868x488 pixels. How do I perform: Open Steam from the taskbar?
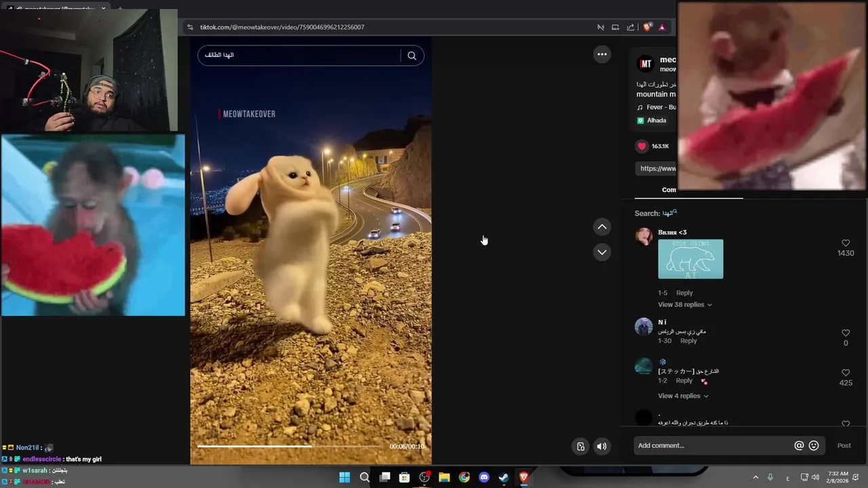point(504,477)
